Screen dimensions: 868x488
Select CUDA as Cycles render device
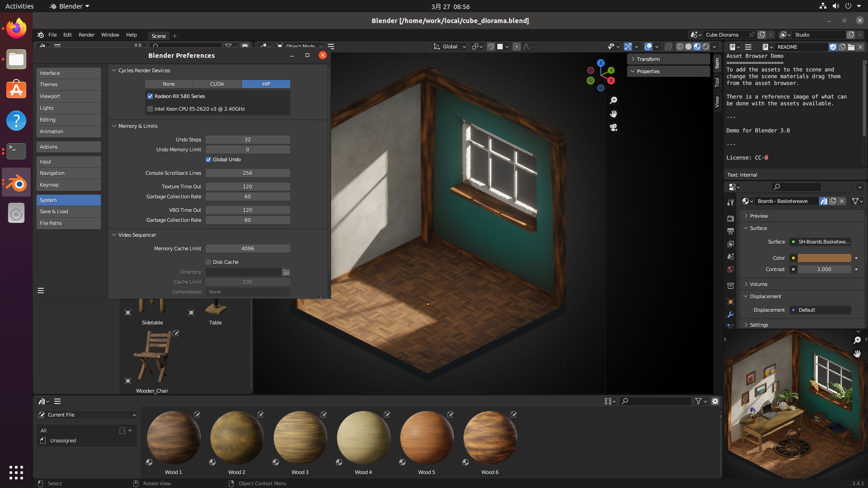coord(217,84)
